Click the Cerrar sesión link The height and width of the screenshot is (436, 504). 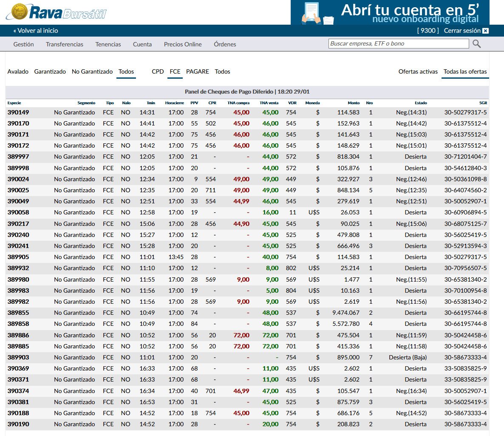click(462, 31)
